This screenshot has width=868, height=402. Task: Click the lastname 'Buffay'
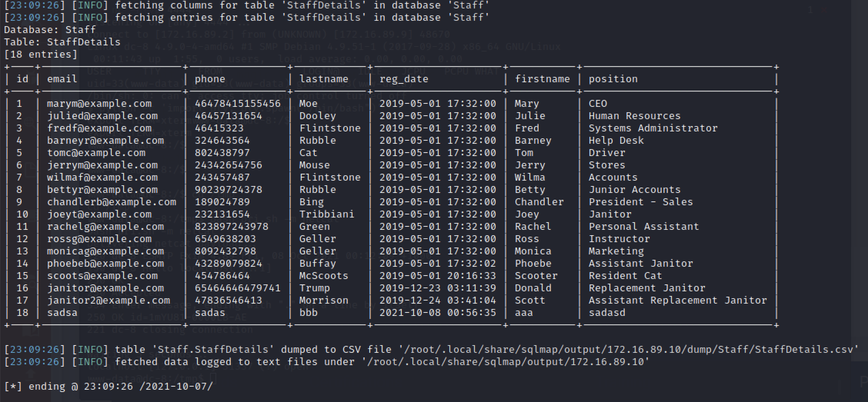[x=318, y=263]
